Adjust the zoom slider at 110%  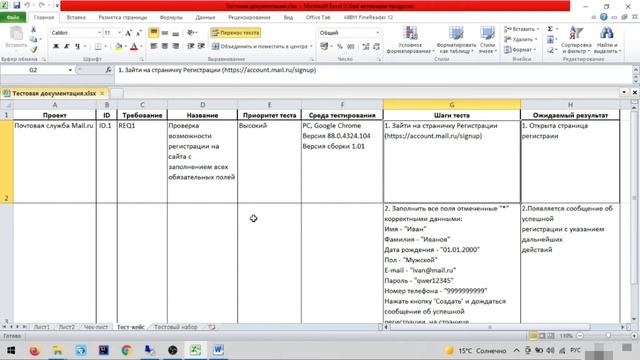click(607, 336)
